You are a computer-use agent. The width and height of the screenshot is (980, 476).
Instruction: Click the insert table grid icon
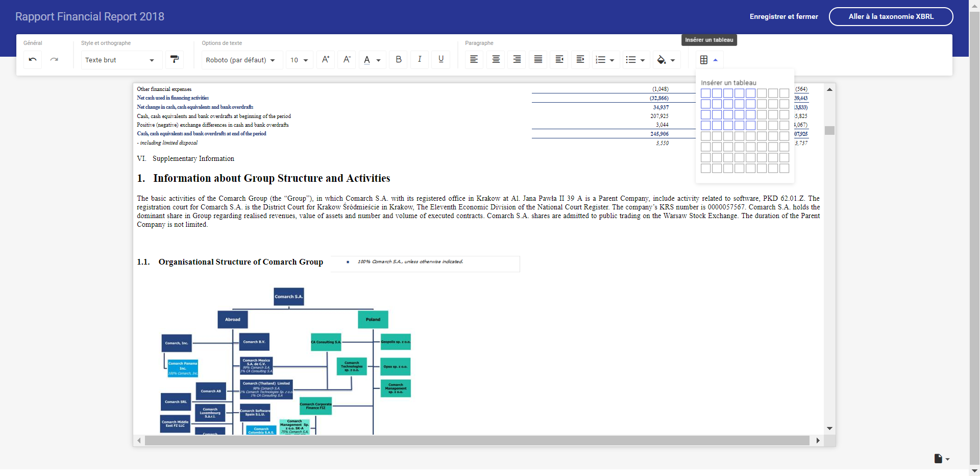click(704, 60)
